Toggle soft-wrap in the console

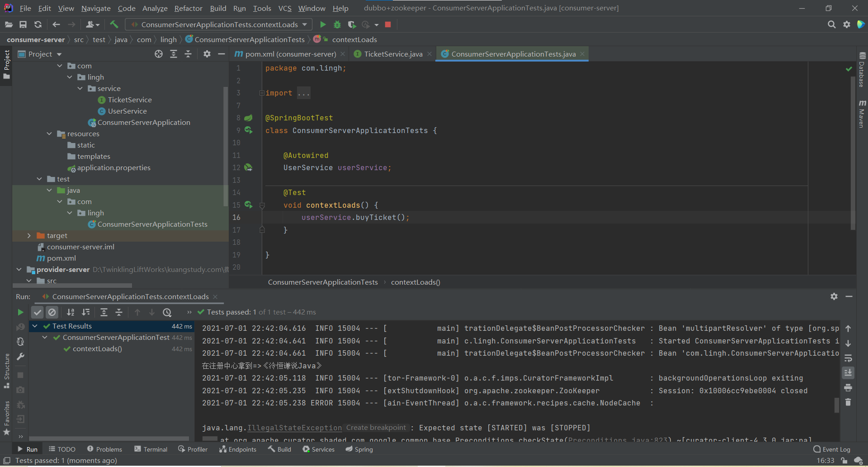tap(848, 358)
